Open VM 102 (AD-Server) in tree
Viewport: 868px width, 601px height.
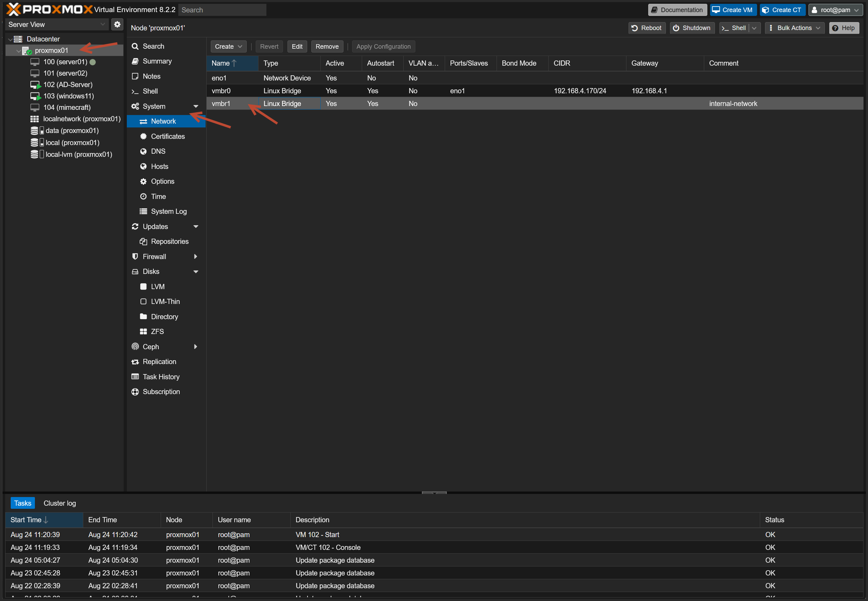click(x=68, y=85)
